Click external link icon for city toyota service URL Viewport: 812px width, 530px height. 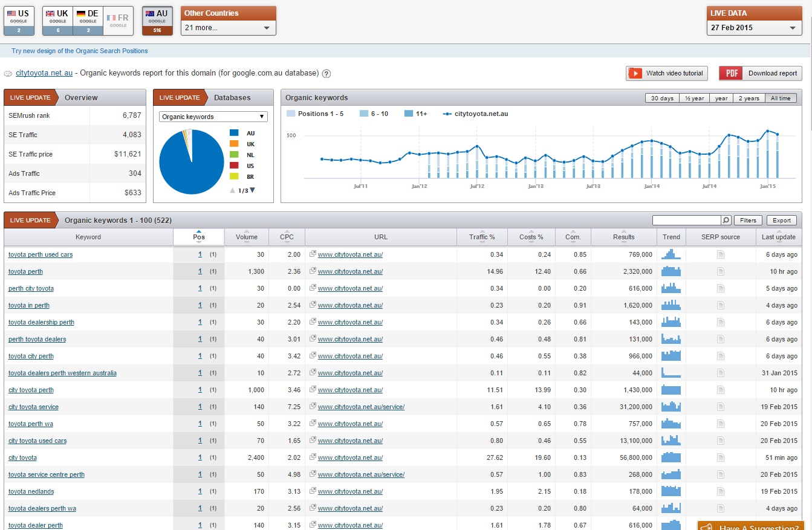(313, 407)
